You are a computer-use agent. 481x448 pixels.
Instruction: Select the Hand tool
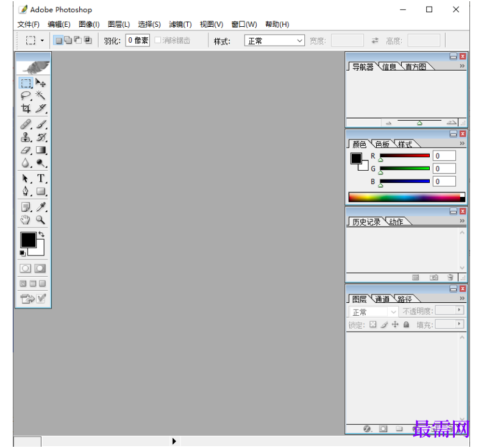26,220
